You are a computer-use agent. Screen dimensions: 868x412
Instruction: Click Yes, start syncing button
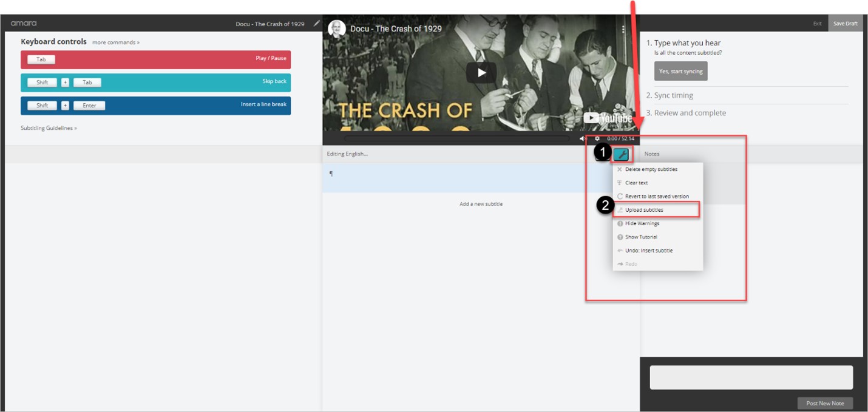(680, 72)
